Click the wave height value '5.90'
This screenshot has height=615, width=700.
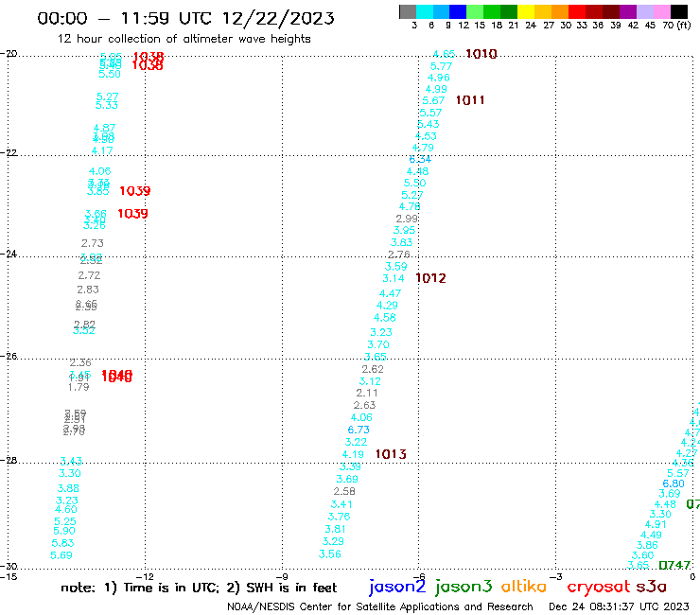tap(64, 531)
